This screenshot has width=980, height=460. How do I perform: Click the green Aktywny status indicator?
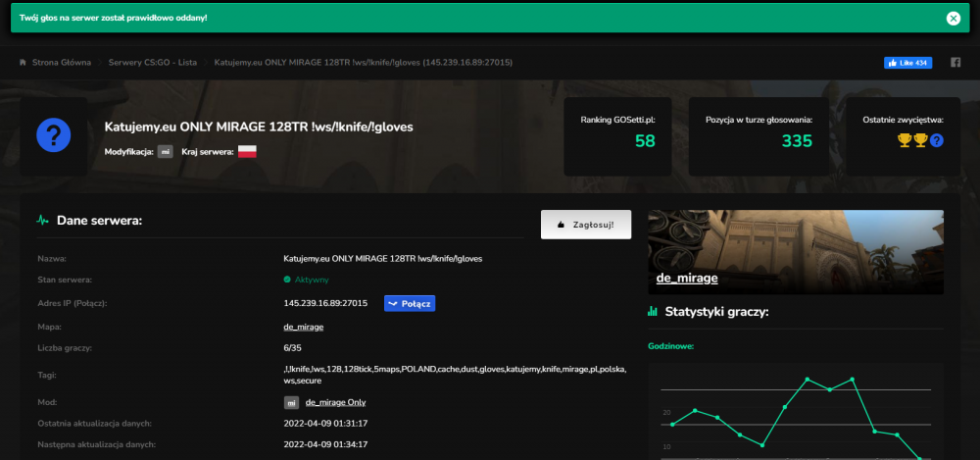click(306, 280)
